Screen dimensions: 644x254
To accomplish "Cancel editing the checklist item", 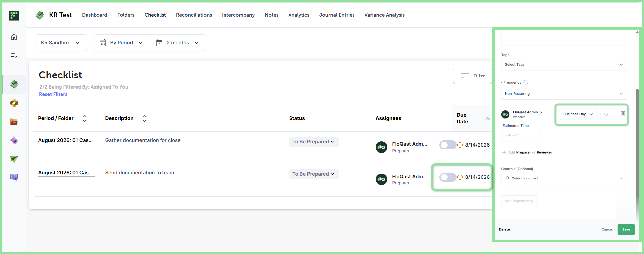I will tap(607, 229).
